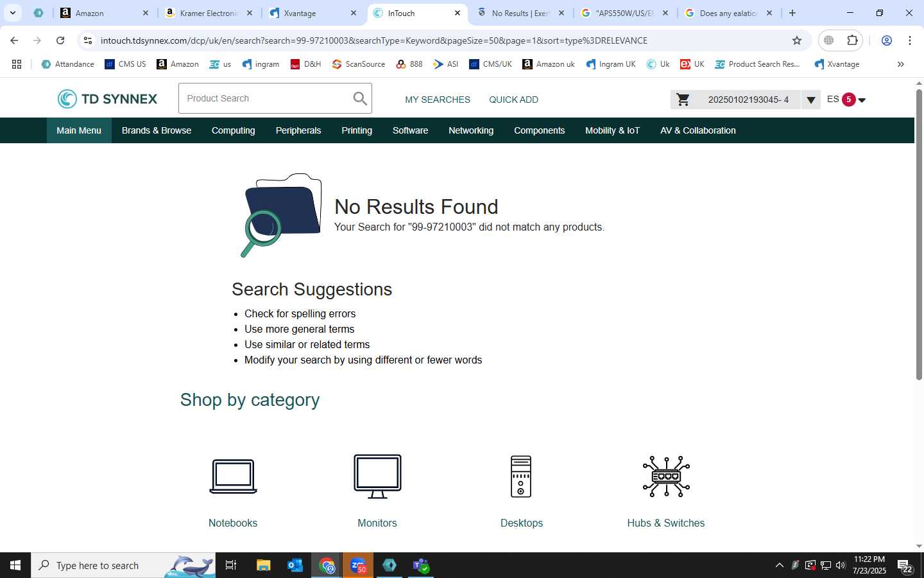Open File Explorer from taskbar
Screen dimensions: 924x578
click(x=264, y=565)
